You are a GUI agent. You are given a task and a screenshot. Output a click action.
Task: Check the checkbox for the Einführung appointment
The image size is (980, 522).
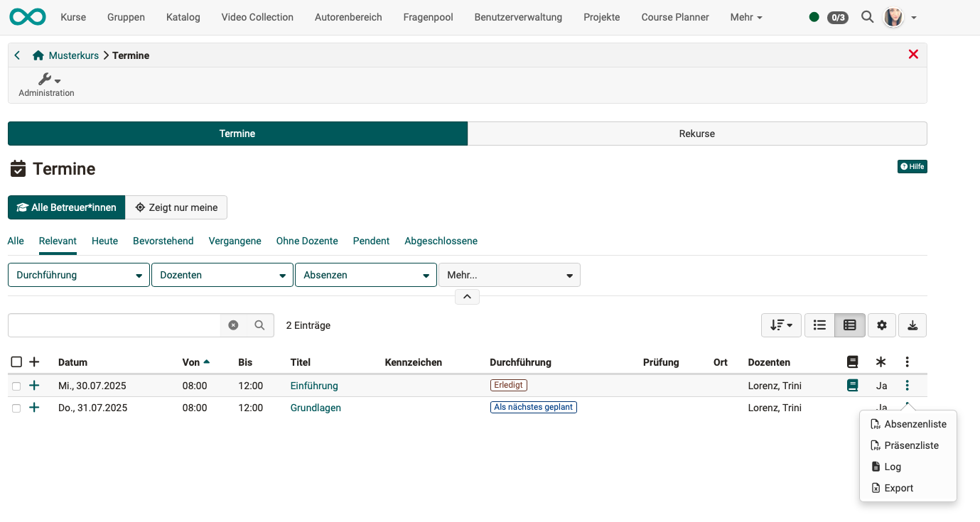(16, 385)
